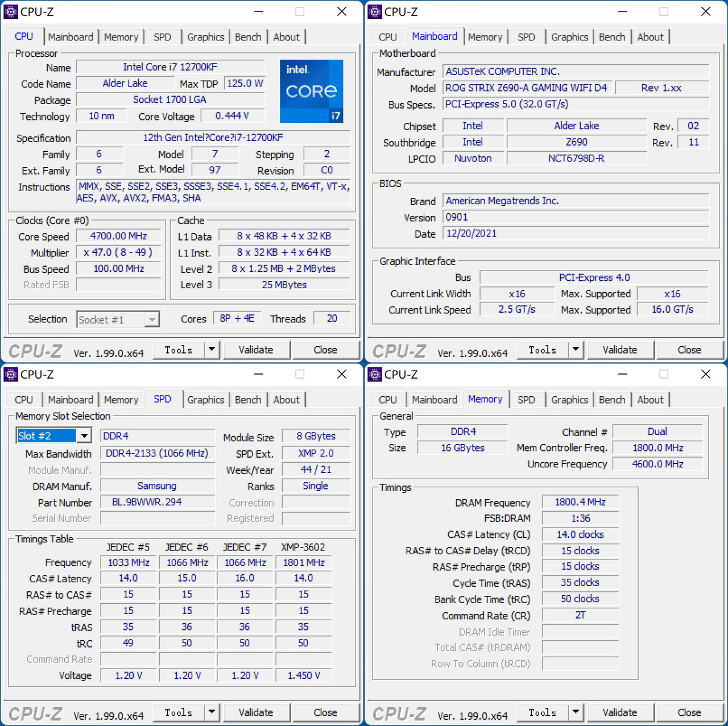This screenshot has width=728, height=726.
Task: Click the BIOS Version field showing 0901
Action: point(576,217)
